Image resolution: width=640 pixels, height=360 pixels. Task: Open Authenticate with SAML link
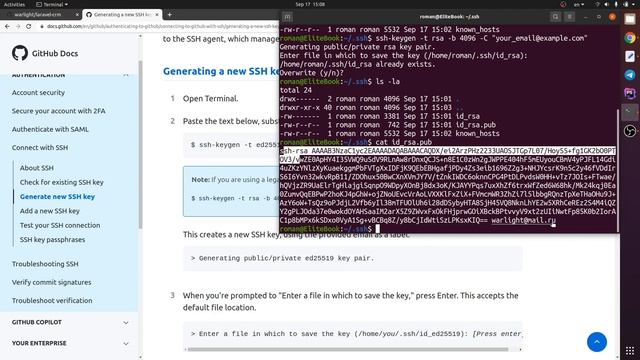point(50,129)
